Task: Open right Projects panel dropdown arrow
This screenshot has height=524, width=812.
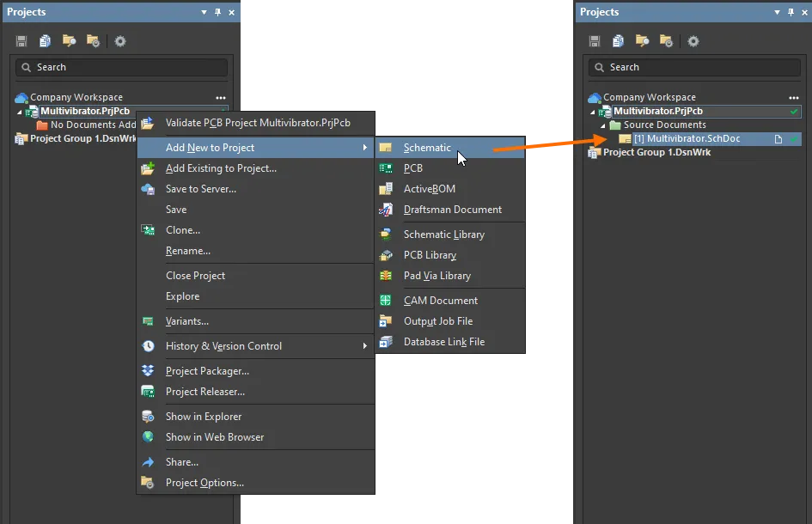Action: tap(778, 12)
